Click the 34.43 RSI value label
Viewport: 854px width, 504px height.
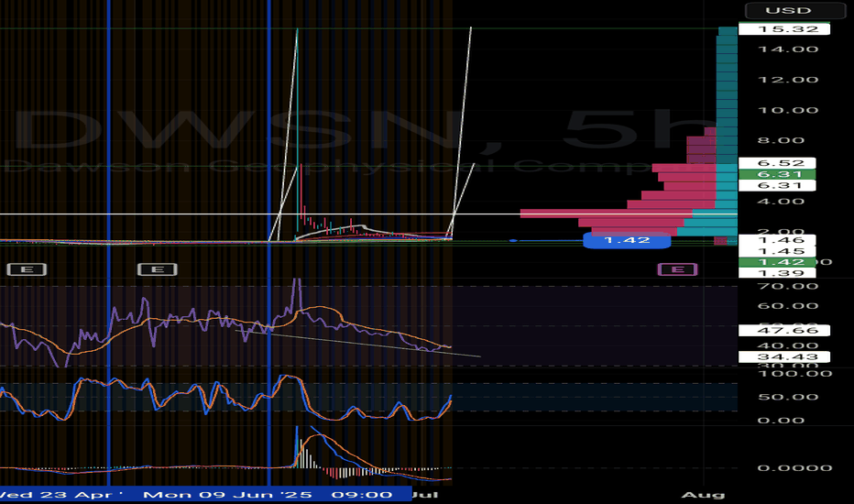784,356
